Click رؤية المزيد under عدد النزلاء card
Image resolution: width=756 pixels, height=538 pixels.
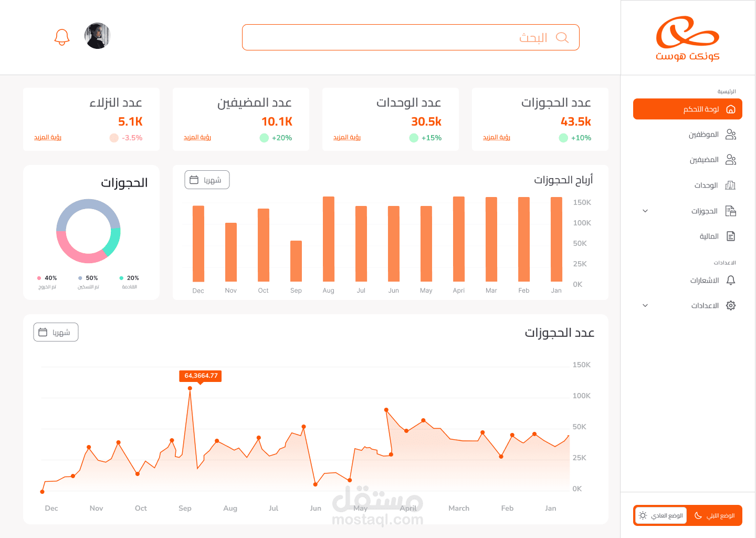tap(48, 137)
